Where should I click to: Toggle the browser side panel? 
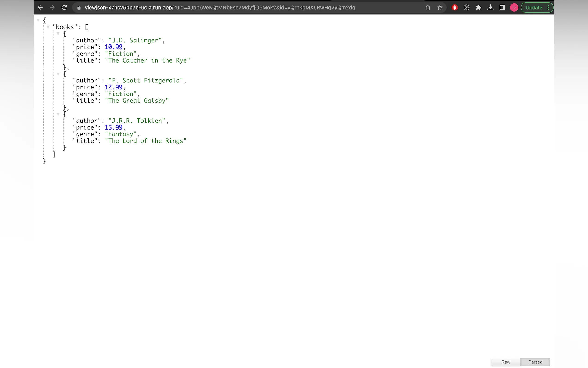point(502,8)
